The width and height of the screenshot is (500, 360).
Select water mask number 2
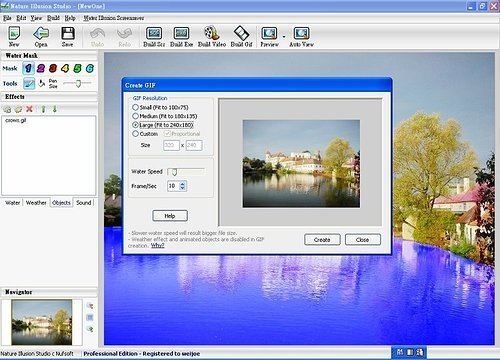(41, 68)
